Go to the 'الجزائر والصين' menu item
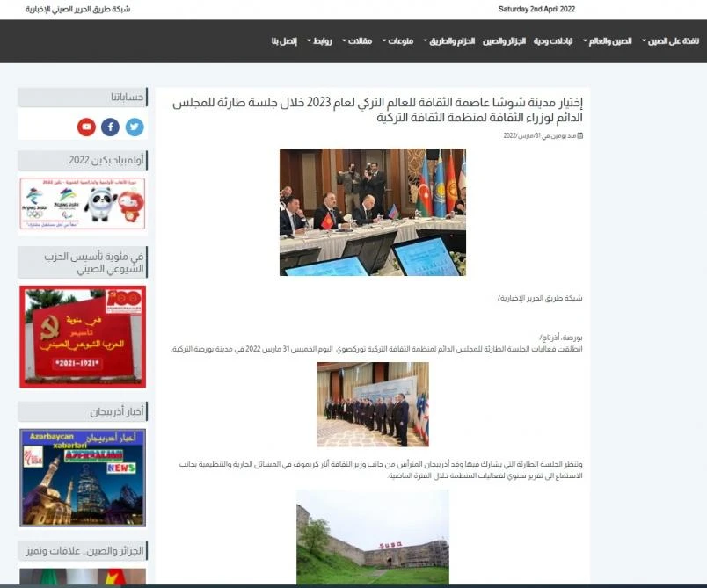The width and height of the screenshot is (707, 588). click(x=504, y=41)
